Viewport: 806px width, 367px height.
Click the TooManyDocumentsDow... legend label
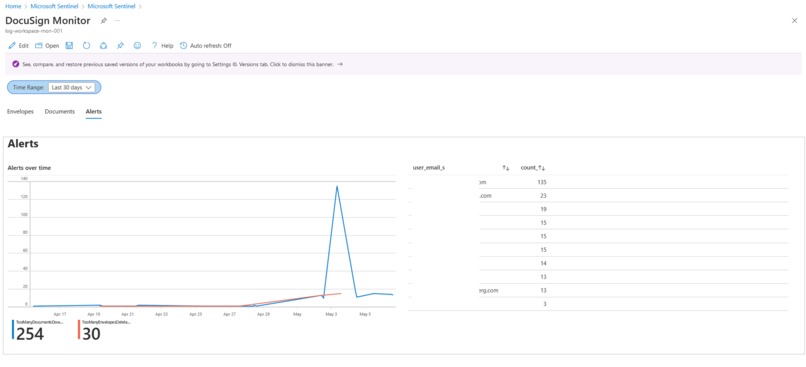(x=39, y=322)
